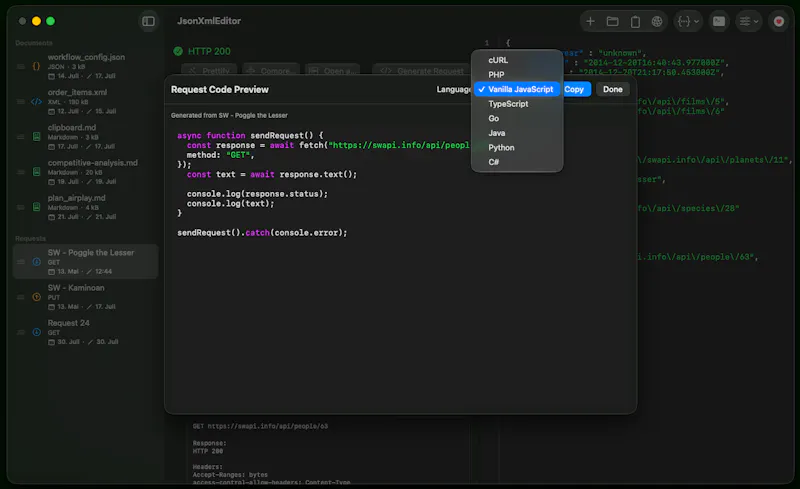Click the HTTP 200 status text

pos(209,51)
